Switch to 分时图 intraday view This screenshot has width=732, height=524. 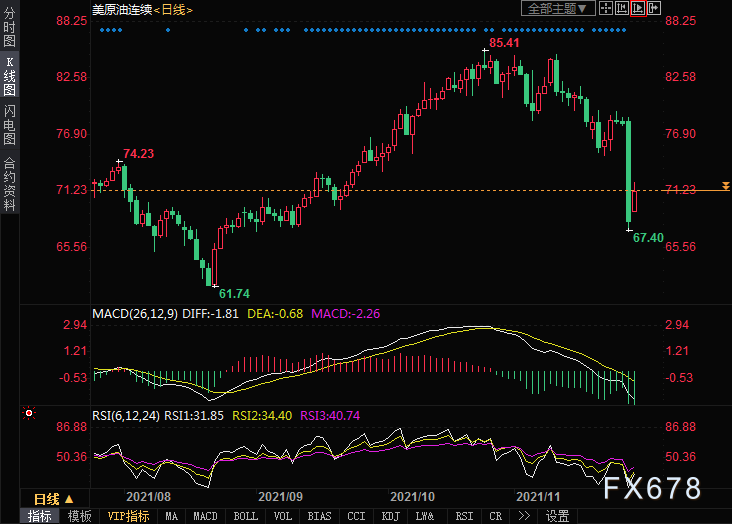coord(9,27)
